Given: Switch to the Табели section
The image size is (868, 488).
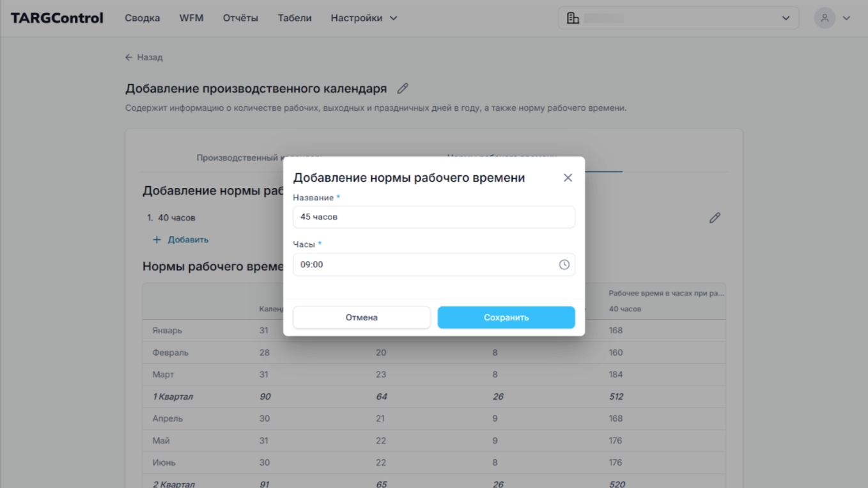Looking at the screenshot, I should 295,18.
